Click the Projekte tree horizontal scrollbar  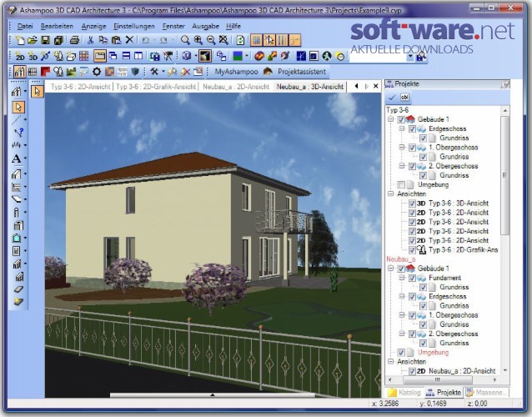point(437,379)
